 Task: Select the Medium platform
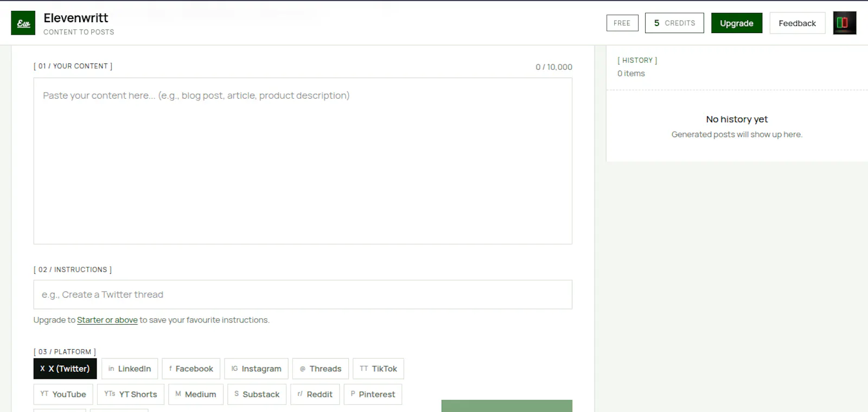195,394
